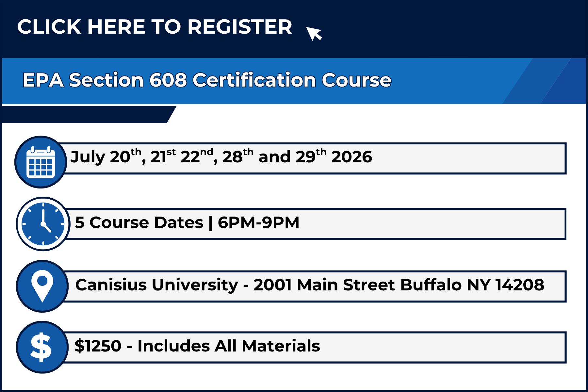The width and height of the screenshot is (588, 392).
Task: Click the location pin icon
Action: [42, 286]
